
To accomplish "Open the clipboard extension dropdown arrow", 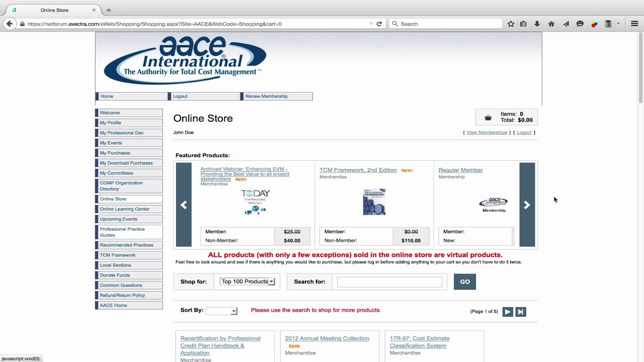I will [x=618, y=24].
